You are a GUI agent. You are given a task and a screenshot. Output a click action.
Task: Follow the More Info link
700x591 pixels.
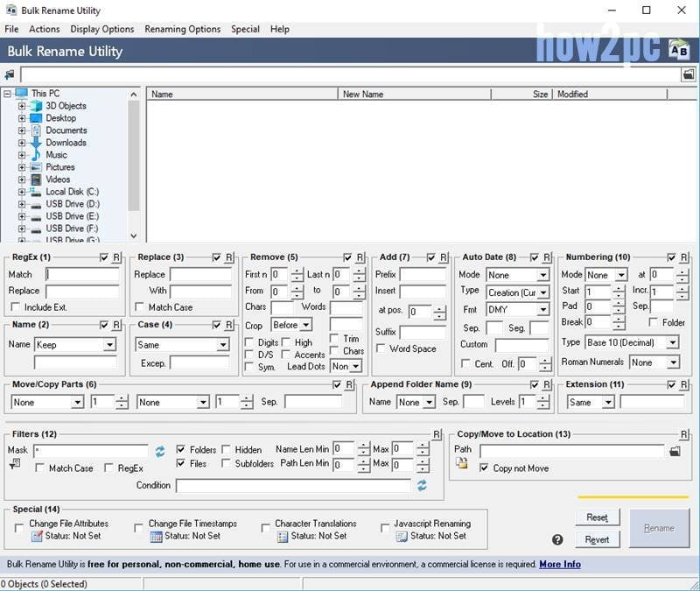[560, 564]
